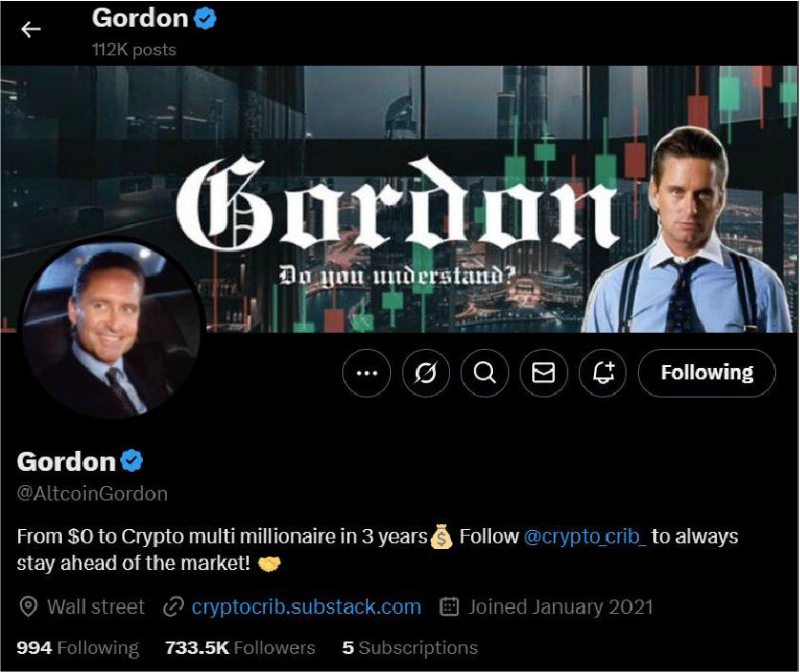
Task: Click verified badge in top header
Action: [205, 19]
